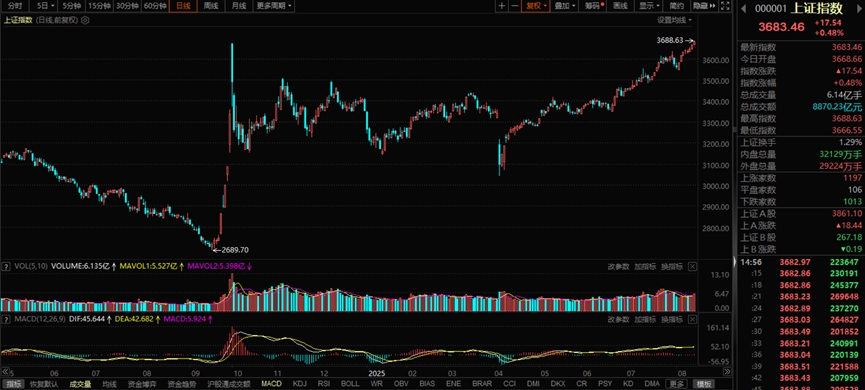865x390 pixels.
Task: Click 总成交额 value 8870.23亿元
Action: click(836, 106)
